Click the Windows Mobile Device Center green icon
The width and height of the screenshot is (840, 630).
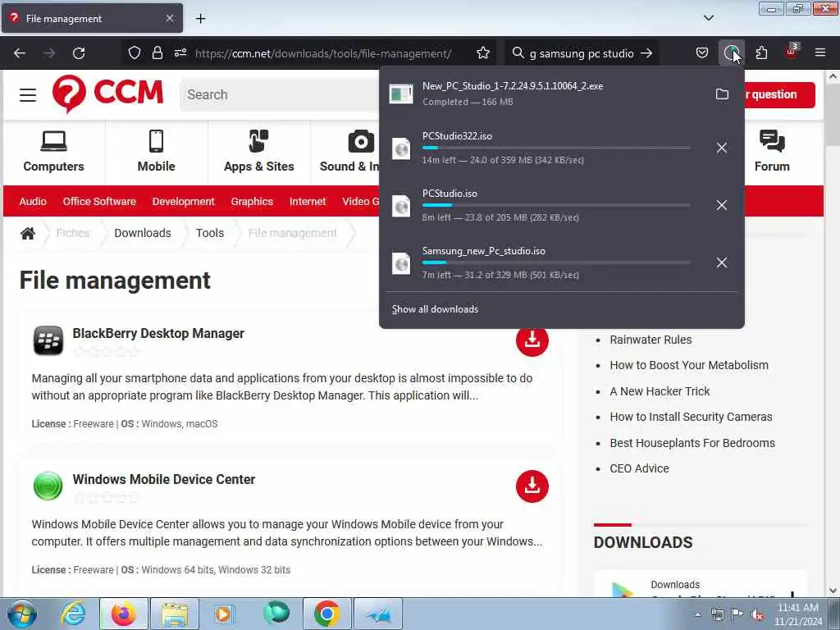coord(48,486)
